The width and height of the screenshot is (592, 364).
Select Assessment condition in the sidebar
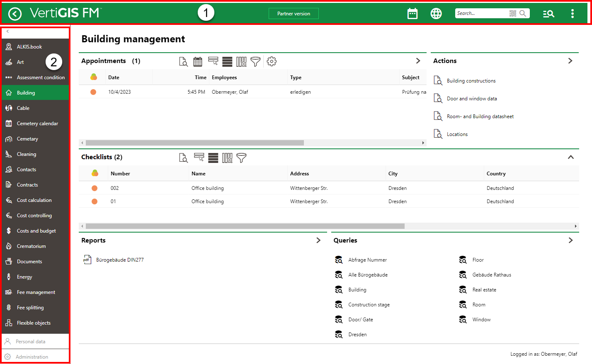[35, 78]
